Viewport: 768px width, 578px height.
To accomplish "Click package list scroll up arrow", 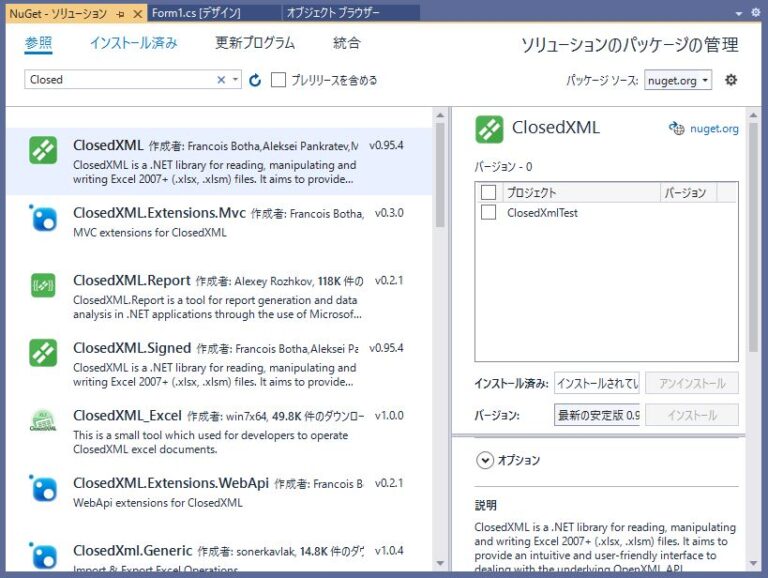I will click(440, 115).
